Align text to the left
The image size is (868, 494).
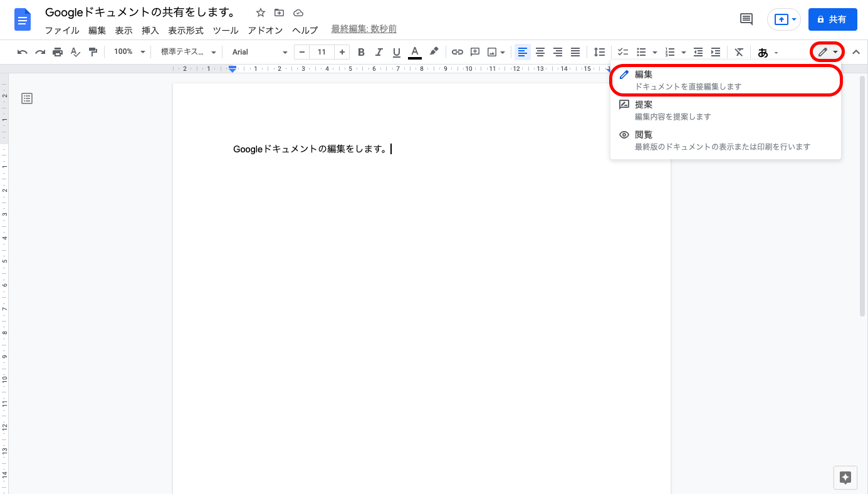pos(523,52)
